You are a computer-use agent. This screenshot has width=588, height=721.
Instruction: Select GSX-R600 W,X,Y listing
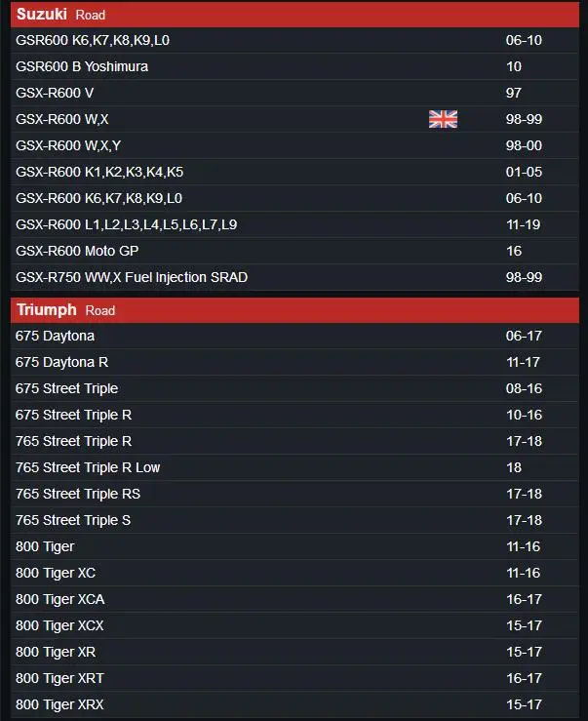click(x=68, y=145)
